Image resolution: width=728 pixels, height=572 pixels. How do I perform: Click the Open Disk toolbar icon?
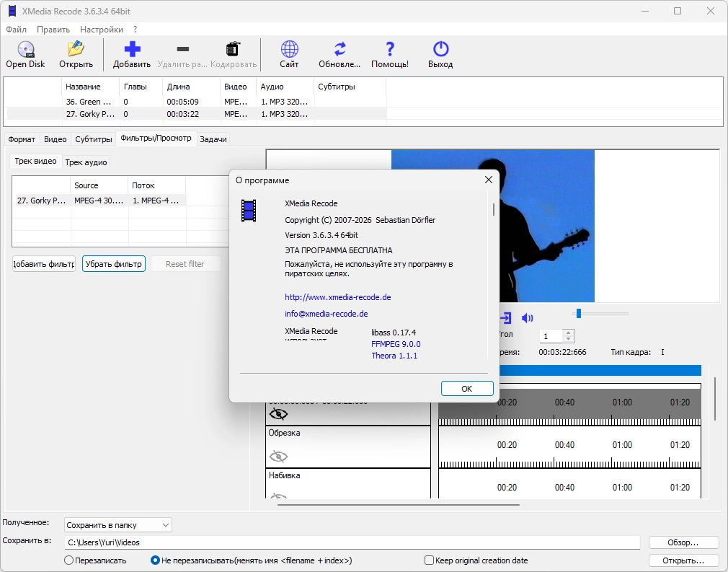coord(25,49)
